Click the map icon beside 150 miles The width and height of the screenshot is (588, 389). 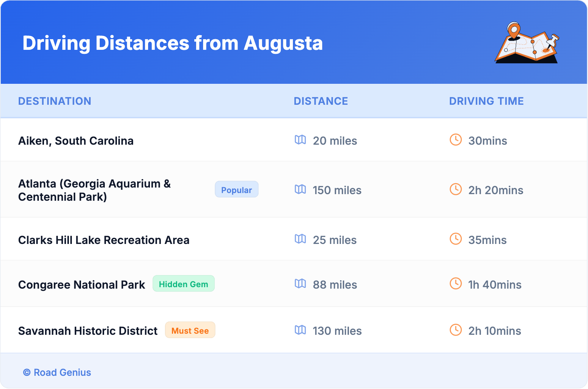click(300, 189)
